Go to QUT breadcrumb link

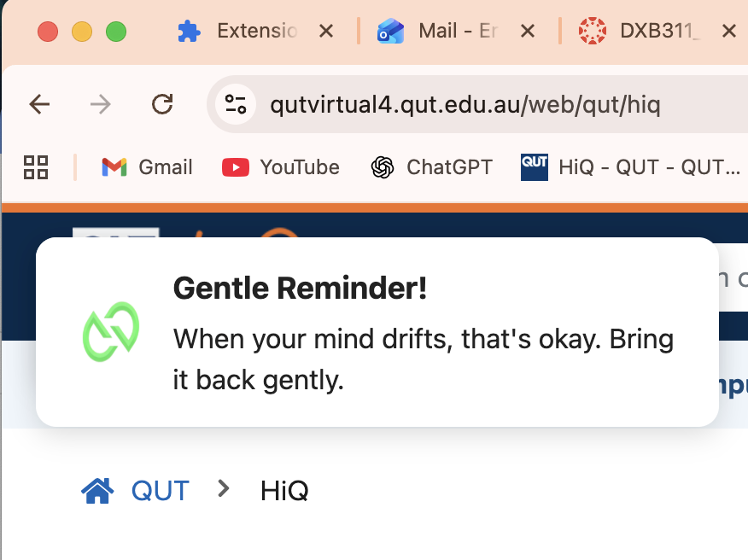(x=160, y=491)
